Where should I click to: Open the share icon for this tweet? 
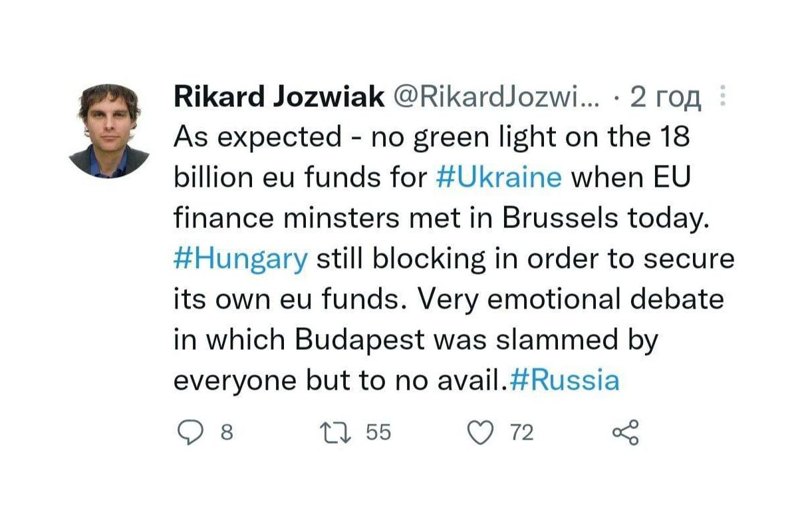pyautogui.click(x=625, y=433)
